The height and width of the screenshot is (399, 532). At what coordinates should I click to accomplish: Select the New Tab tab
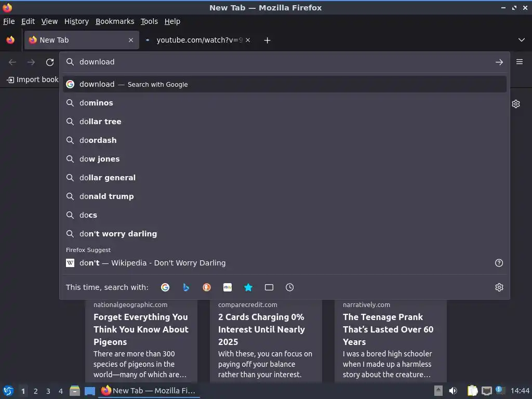[x=82, y=40]
